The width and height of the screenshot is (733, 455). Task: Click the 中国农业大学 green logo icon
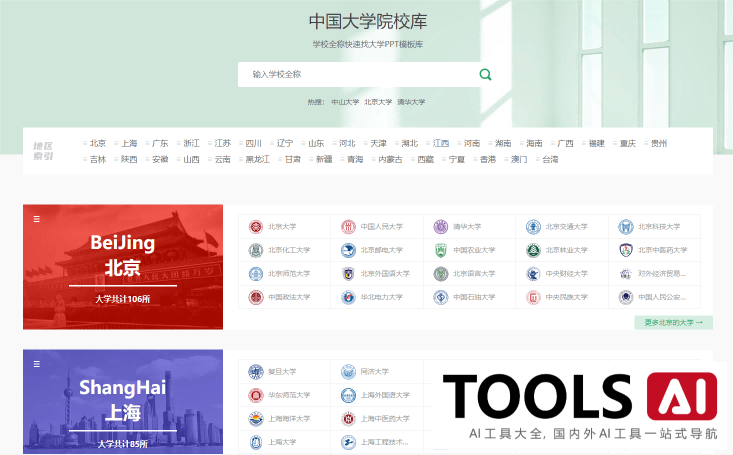(441, 250)
